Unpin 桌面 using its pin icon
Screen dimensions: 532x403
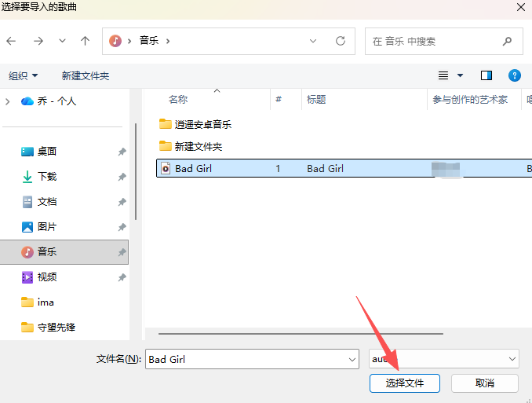[122, 152]
